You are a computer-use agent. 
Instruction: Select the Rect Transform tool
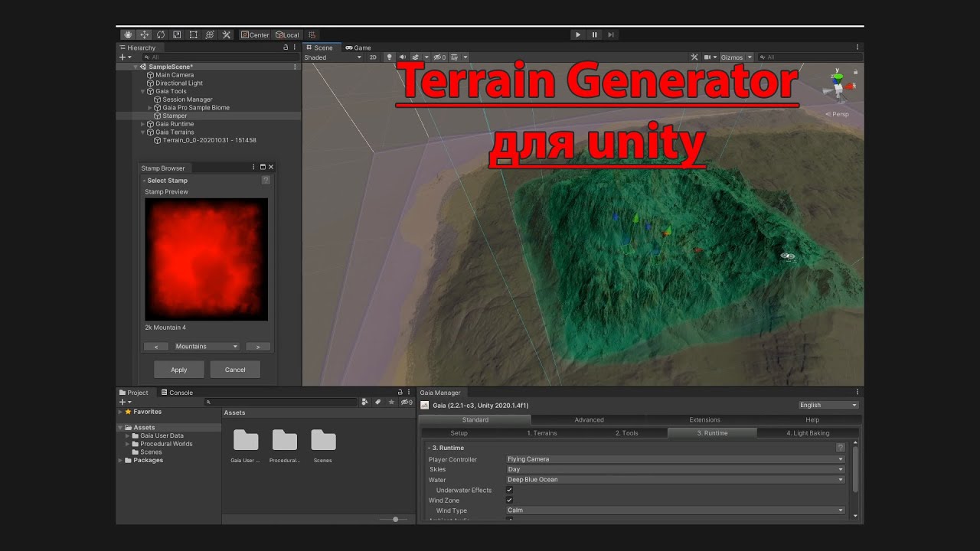click(194, 34)
